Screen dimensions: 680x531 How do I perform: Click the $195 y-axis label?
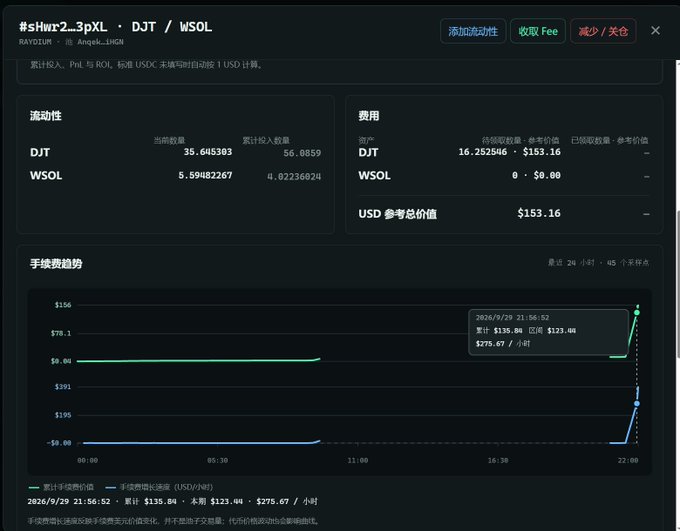(63, 415)
